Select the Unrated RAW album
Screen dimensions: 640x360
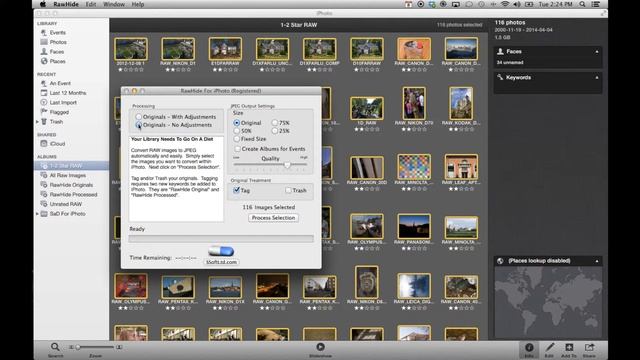65,204
